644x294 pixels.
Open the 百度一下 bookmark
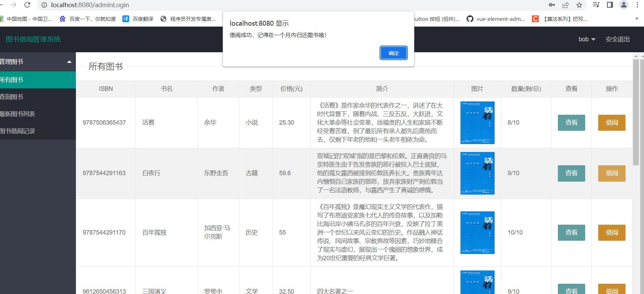click(x=88, y=19)
